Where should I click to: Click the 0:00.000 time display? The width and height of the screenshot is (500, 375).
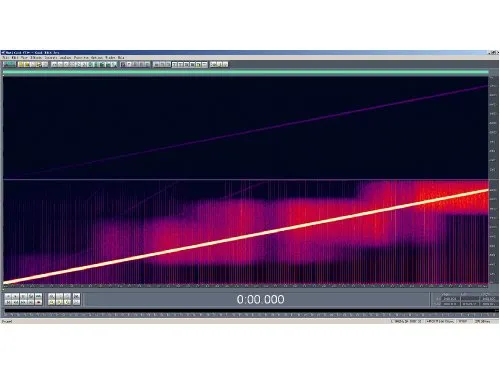pyautogui.click(x=260, y=299)
